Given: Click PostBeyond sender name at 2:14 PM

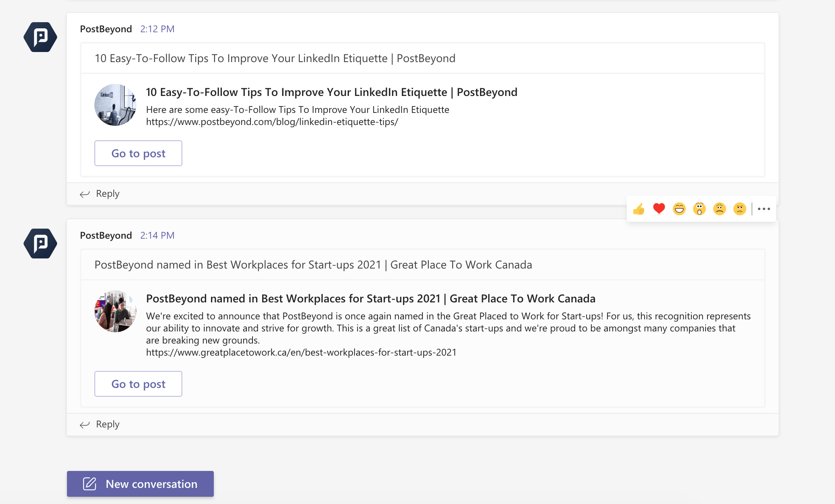Looking at the screenshot, I should click(106, 235).
